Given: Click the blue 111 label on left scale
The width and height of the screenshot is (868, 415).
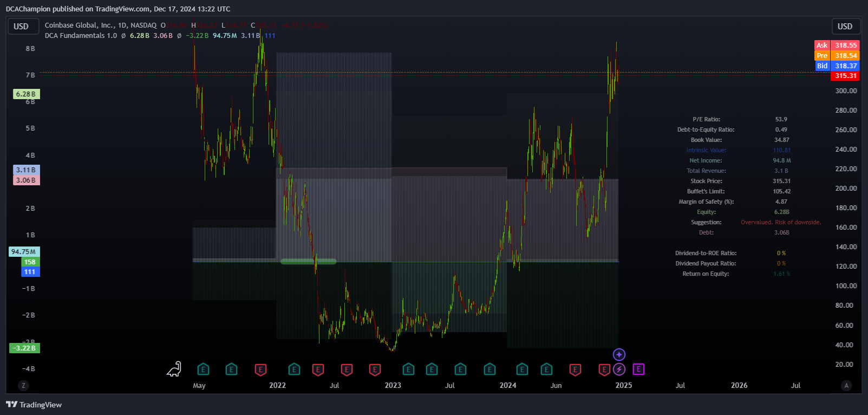Looking at the screenshot, I should pos(30,272).
